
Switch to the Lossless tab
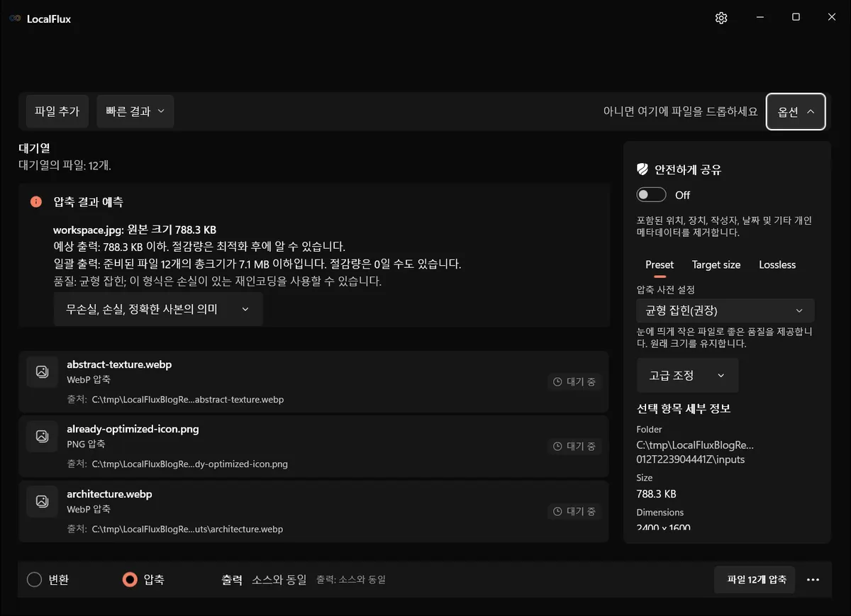click(x=777, y=264)
